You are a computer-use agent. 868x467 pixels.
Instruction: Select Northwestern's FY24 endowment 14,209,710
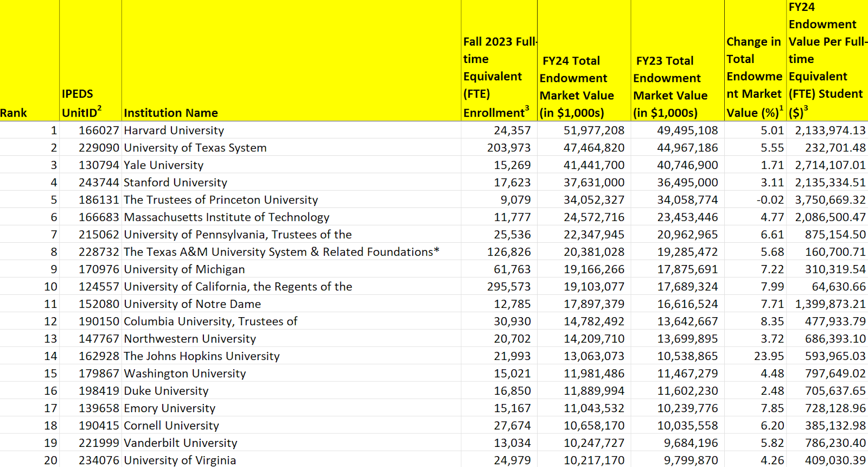[x=584, y=338]
